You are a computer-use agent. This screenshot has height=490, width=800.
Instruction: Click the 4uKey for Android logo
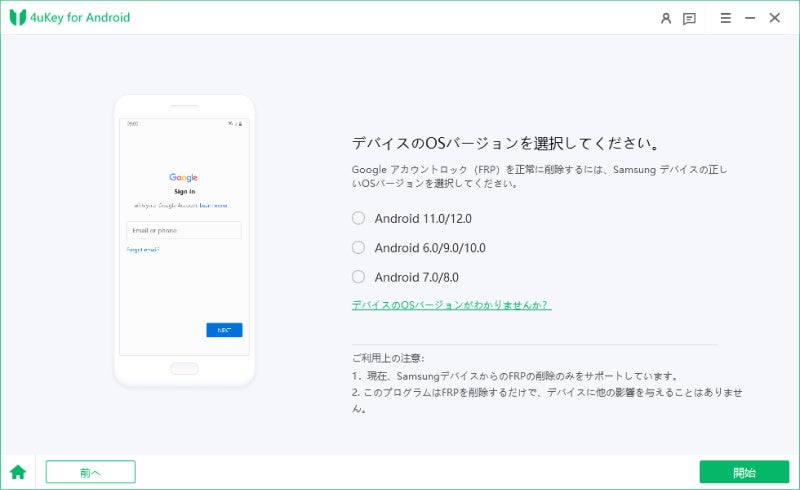[x=70, y=17]
